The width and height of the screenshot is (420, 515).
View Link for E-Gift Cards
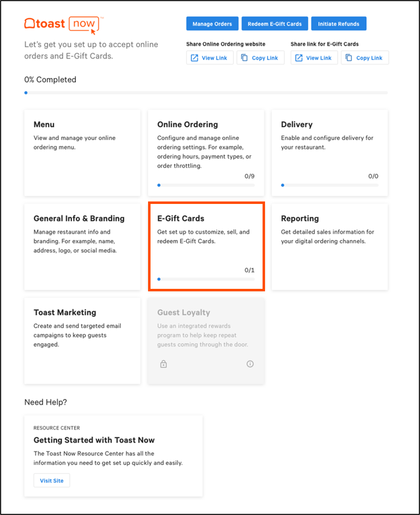[x=314, y=58]
